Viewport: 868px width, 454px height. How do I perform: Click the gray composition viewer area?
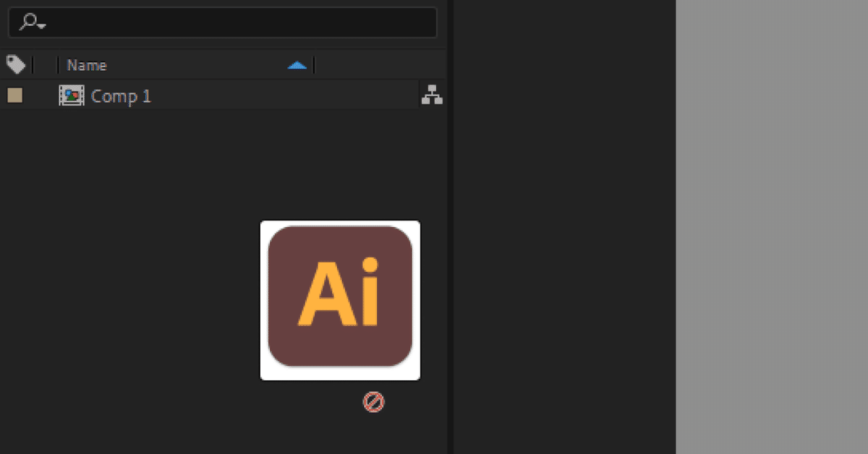coord(772,227)
